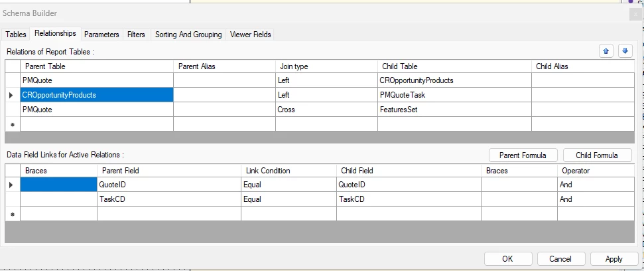
Task: Click row selector arrow beside CROpportunityProducts row
Action: (x=11, y=95)
